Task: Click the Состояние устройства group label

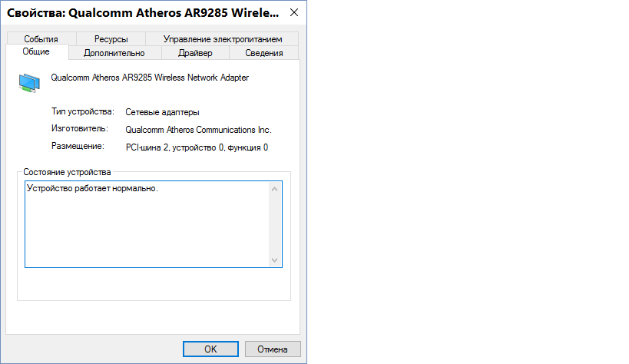Action: [x=67, y=172]
